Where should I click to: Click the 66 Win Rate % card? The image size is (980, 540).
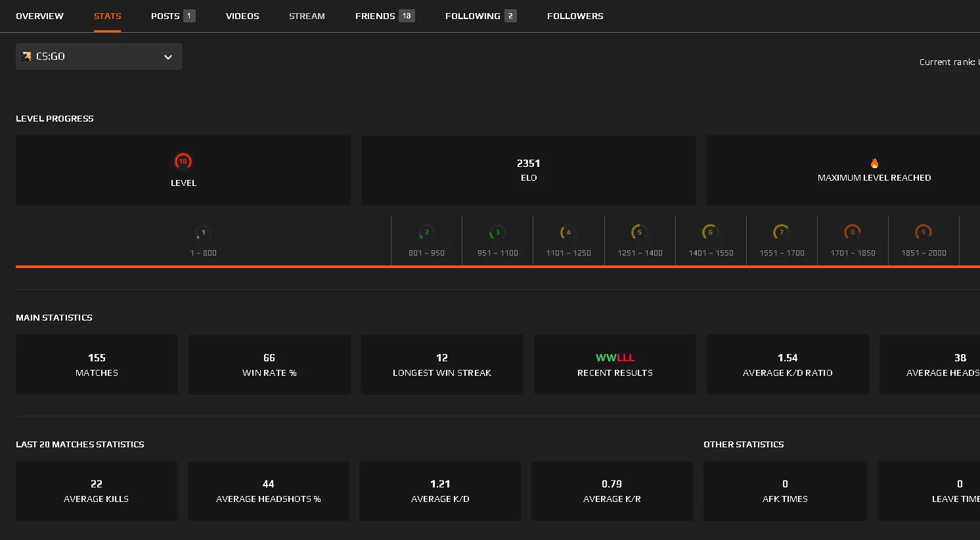269,365
